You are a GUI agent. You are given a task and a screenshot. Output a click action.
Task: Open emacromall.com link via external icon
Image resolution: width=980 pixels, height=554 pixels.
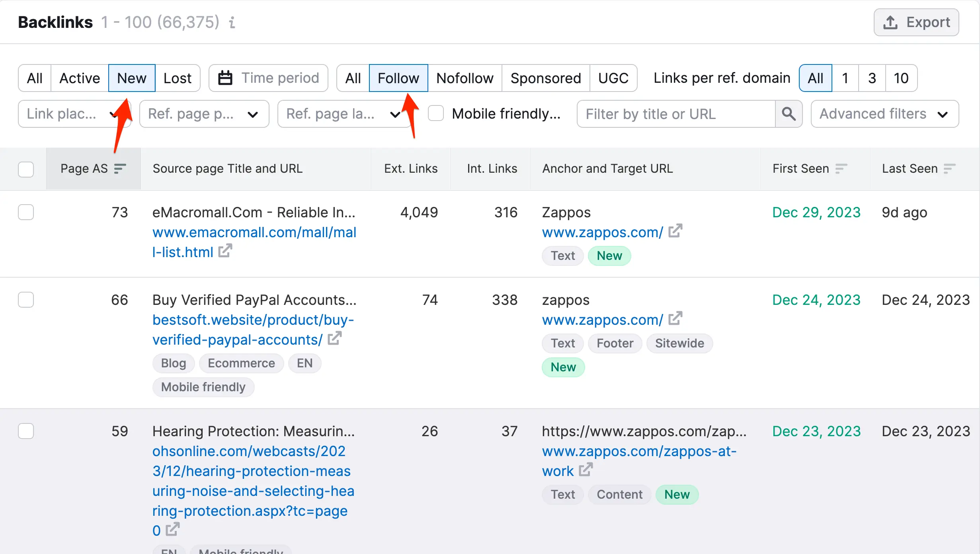(225, 251)
